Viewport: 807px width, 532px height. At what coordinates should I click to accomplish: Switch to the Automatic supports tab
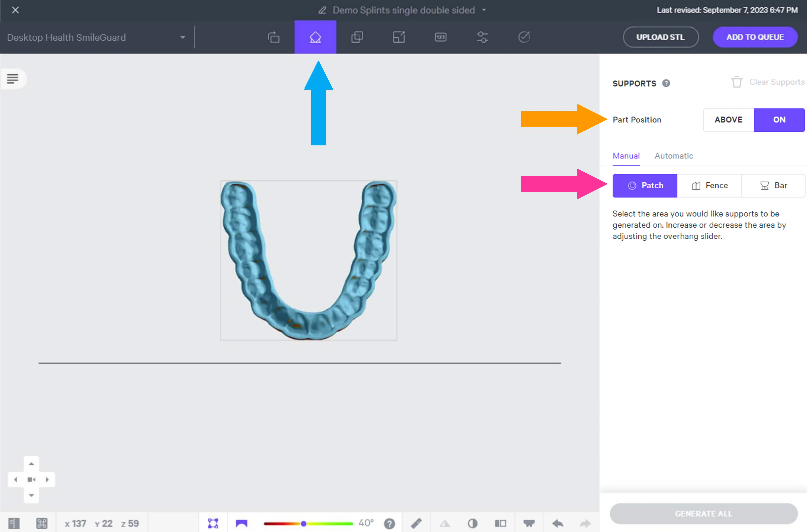click(x=674, y=156)
